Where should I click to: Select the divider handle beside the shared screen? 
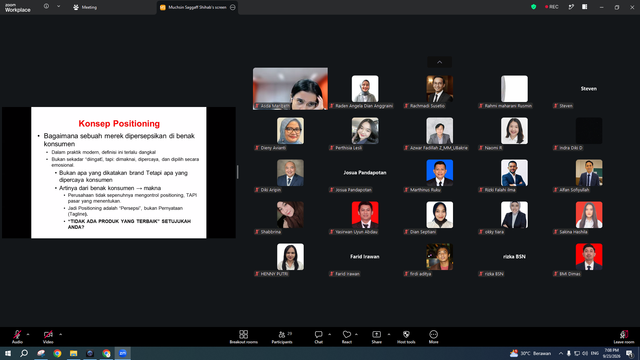coord(238,172)
